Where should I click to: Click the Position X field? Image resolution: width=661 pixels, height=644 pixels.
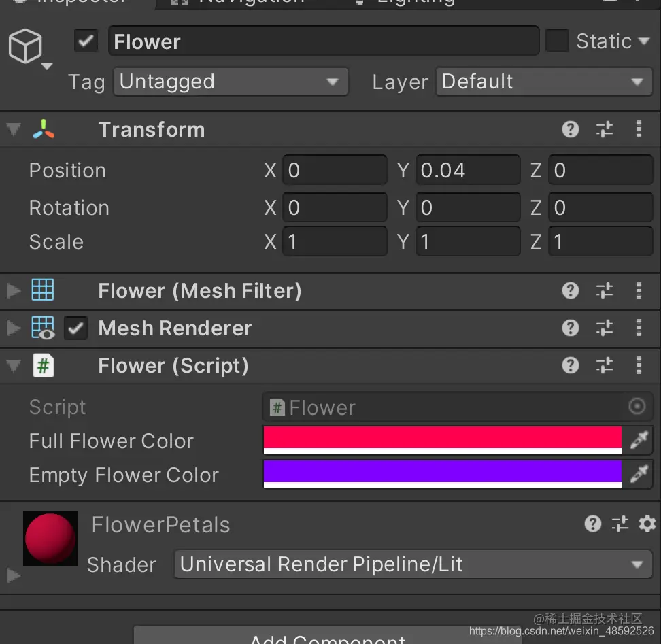pos(335,170)
